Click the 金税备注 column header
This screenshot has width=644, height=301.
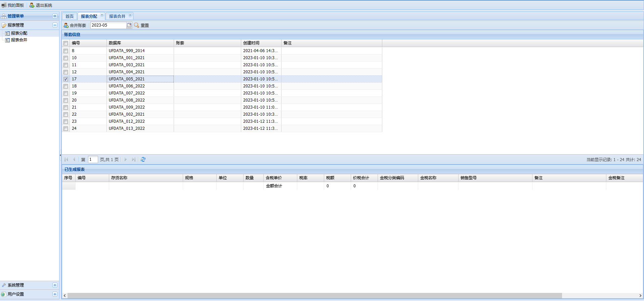(x=625, y=178)
